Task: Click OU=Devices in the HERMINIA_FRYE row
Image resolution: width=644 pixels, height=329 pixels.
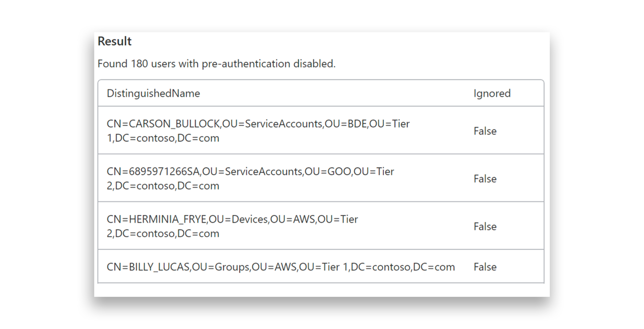Action: (x=238, y=219)
